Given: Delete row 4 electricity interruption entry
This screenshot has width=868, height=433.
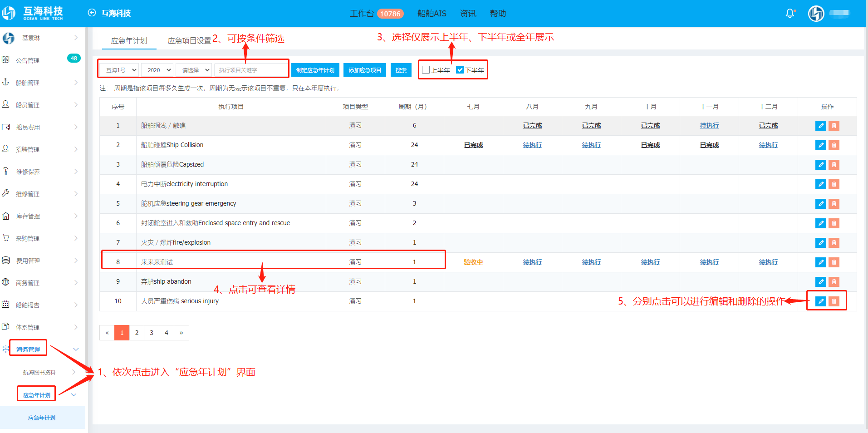Looking at the screenshot, I should pos(834,184).
